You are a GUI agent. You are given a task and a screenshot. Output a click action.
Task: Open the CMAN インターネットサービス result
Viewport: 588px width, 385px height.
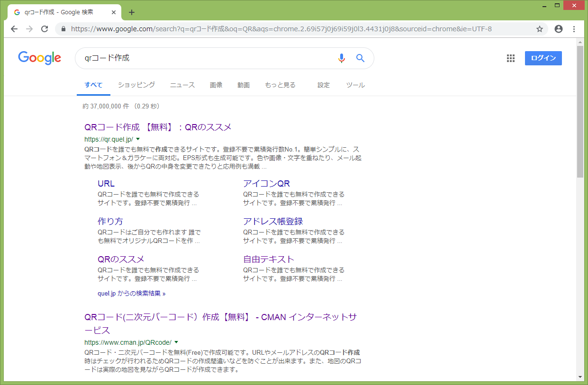[220, 323]
